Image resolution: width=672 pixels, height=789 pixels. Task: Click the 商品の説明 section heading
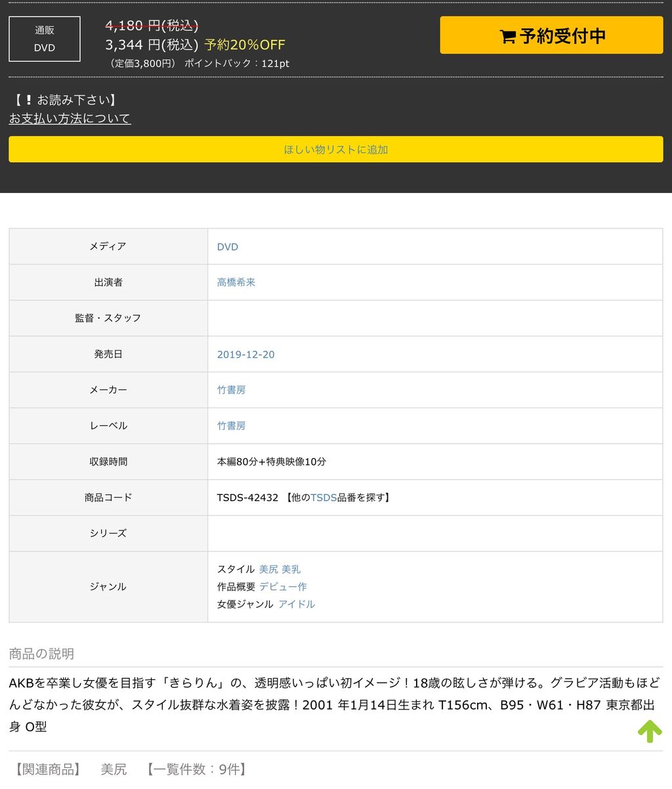click(41, 654)
